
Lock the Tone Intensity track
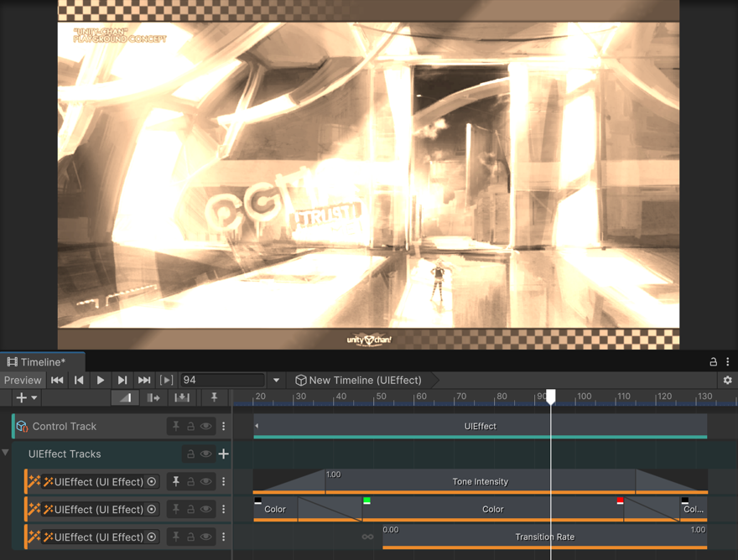click(x=190, y=481)
